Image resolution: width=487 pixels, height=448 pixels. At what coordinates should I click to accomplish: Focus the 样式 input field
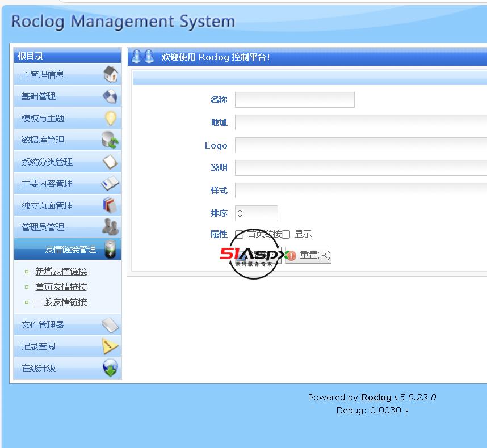[x=361, y=191]
